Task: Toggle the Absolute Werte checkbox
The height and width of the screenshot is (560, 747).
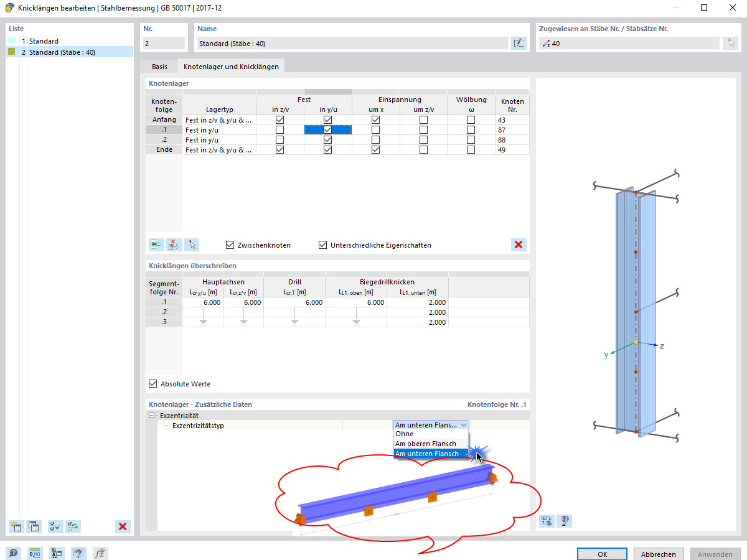Action: [x=153, y=384]
